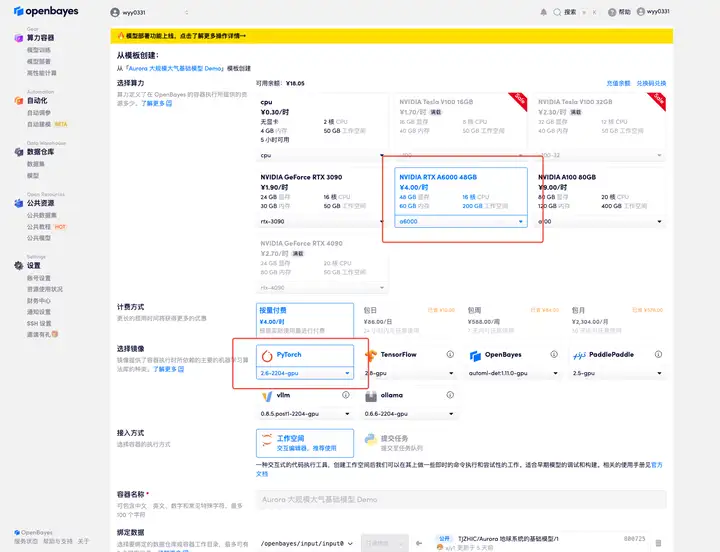Click the wyy0331 avatar icon at top right

coord(641,12)
